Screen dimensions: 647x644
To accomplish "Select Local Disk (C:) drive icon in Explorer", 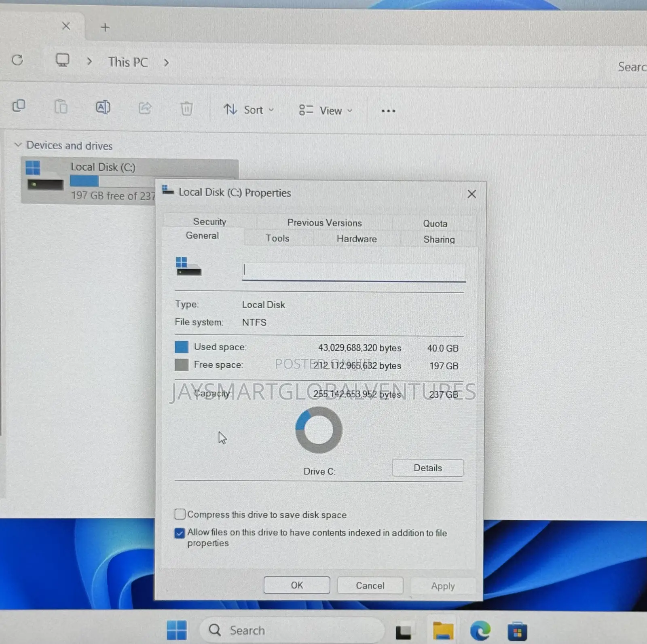I will tap(44, 176).
